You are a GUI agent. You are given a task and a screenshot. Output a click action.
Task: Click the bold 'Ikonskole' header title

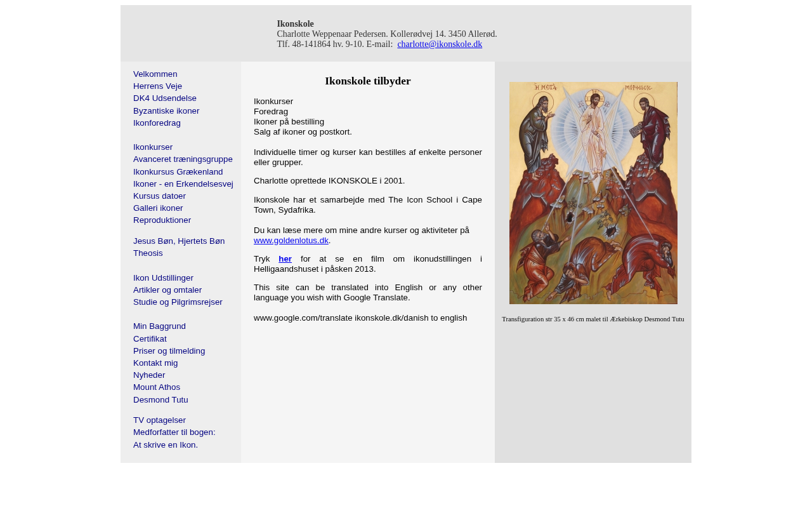295,24
